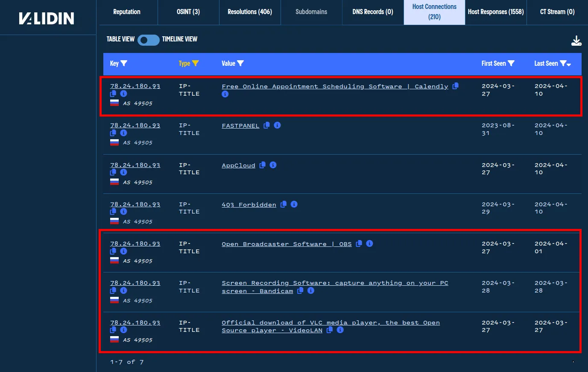
Task: Show info for Bandicam title
Action: tap(311, 290)
